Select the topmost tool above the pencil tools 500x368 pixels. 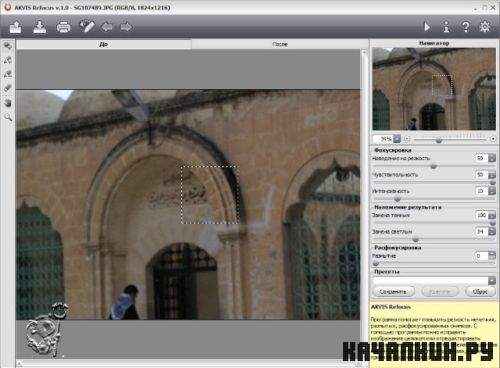click(x=8, y=46)
